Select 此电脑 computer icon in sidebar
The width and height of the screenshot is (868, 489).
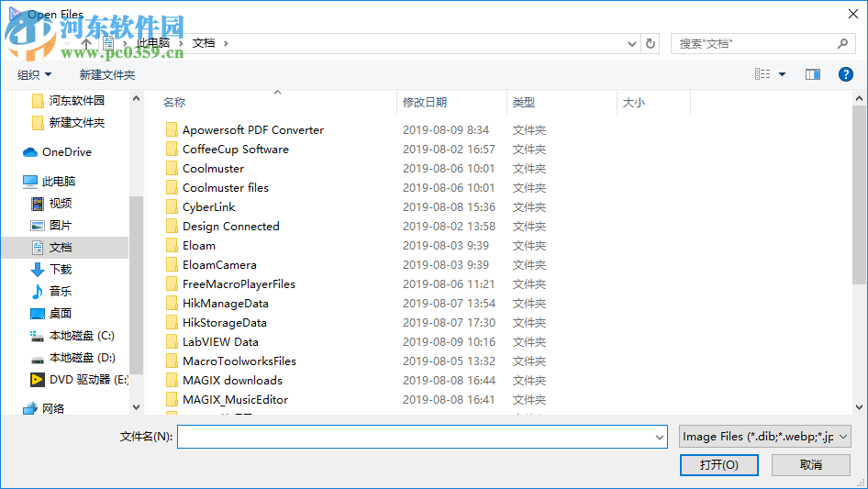click(30, 181)
